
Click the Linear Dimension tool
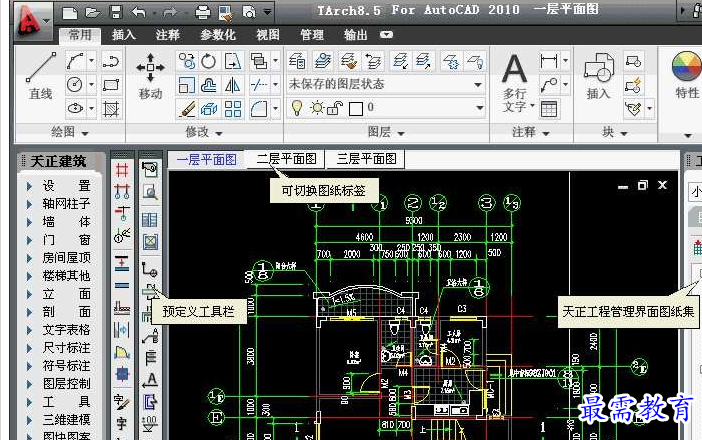point(549,60)
